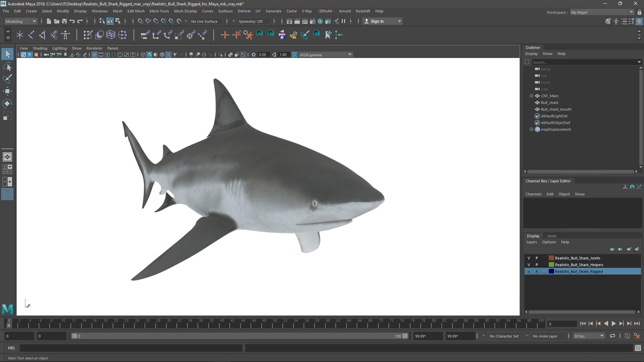
Task: Open Symmetry: Off setting
Action: tap(253, 21)
